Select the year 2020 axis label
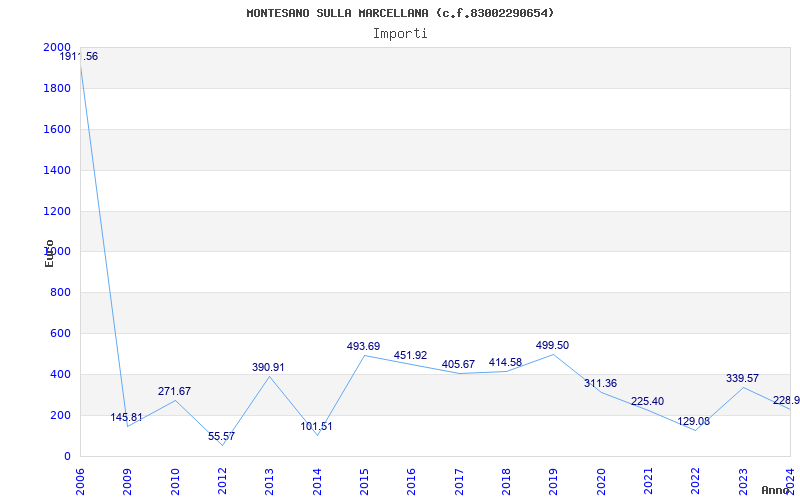800x500 pixels. click(601, 482)
